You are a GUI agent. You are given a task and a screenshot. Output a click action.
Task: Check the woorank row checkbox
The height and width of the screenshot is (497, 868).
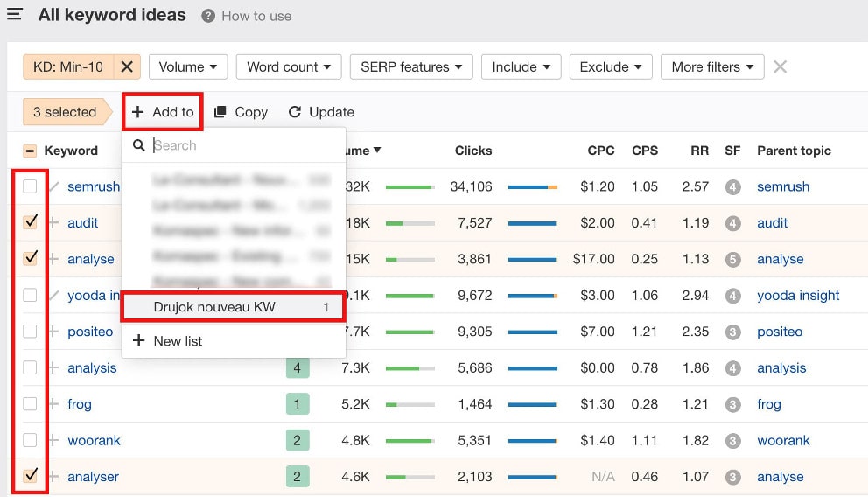click(30, 440)
